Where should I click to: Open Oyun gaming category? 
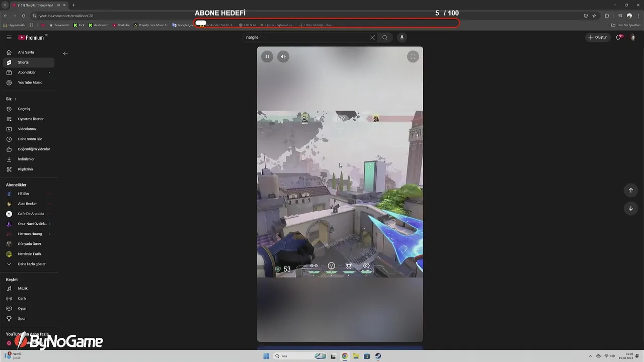(29, 309)
